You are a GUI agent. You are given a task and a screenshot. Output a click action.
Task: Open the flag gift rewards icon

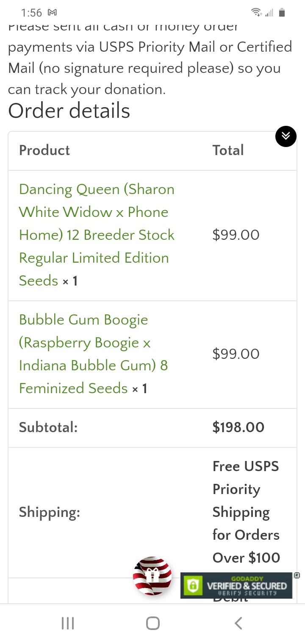pos(152,576)
